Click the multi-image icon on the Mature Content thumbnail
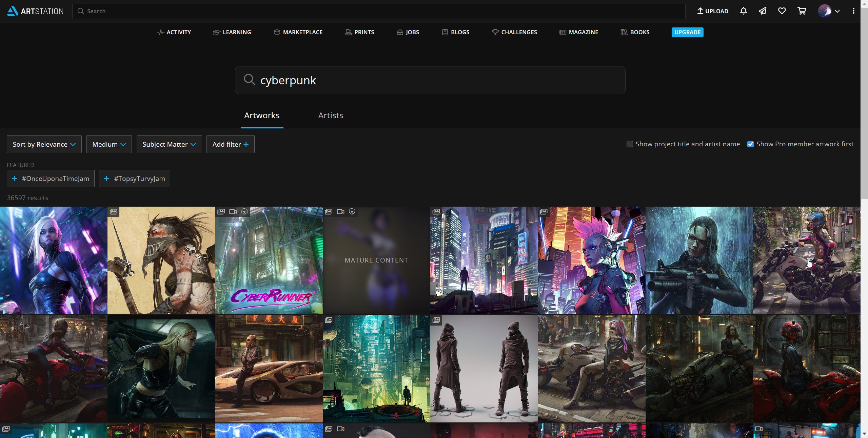Viewport: 868px width, 438px height. click(329, 212)
